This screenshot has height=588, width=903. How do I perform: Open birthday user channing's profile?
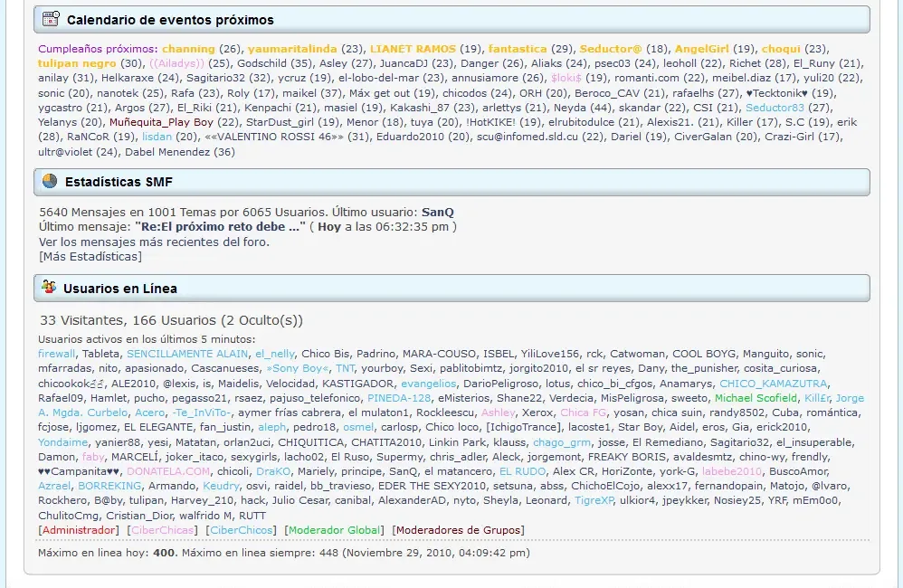pyautogui.click(x=188, y=49)
